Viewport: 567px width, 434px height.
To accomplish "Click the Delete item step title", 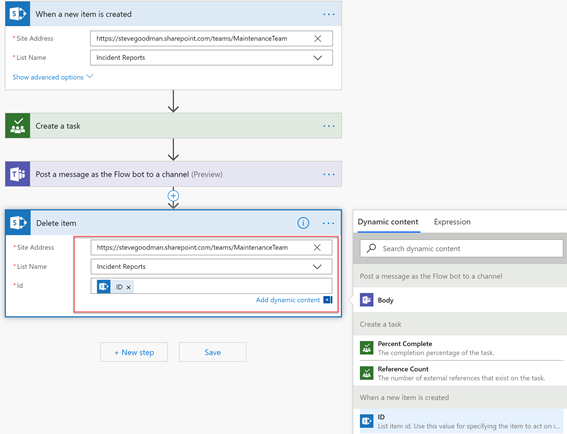I will (56, 223).
